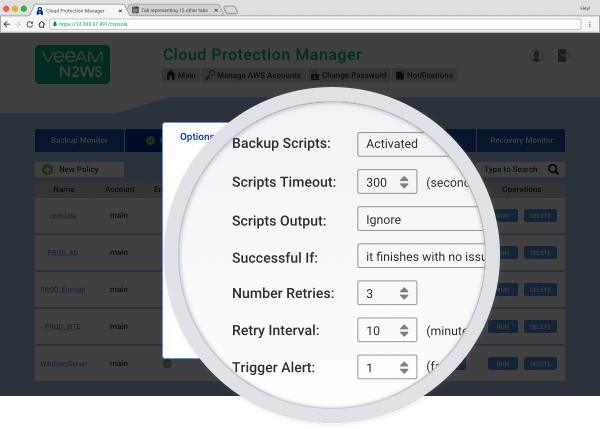
Task: Open the browser three-dot menu
Action: point(590,24)
